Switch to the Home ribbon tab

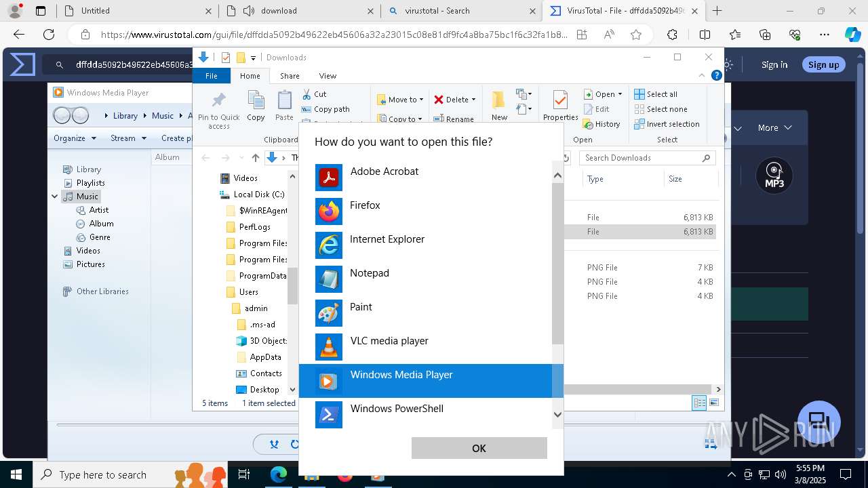(x=250, y=76)
